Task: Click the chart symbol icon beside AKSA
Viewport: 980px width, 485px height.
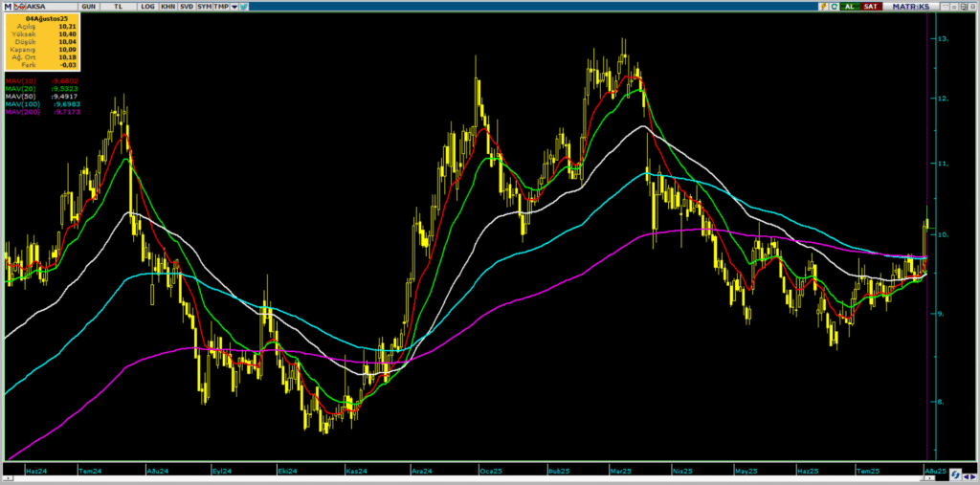Action: click(17, 6)
